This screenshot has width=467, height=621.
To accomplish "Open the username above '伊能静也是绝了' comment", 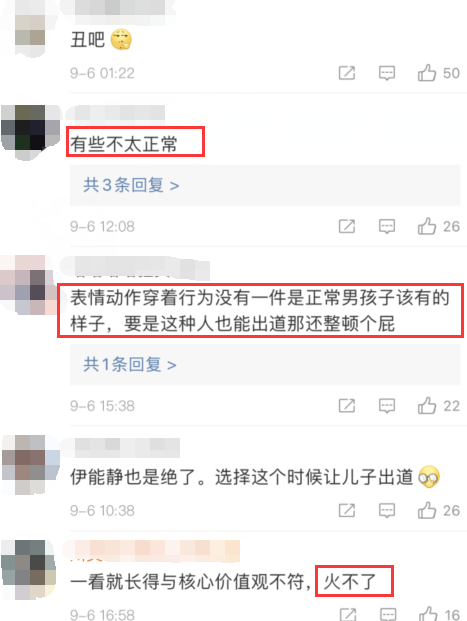I will 126,448.
